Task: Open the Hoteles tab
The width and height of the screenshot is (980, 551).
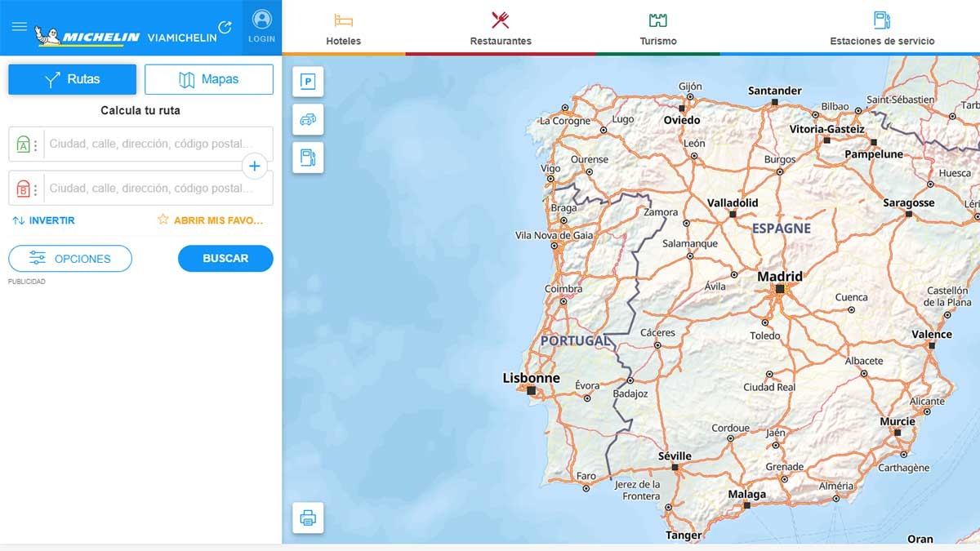Action: pos(343,28)
